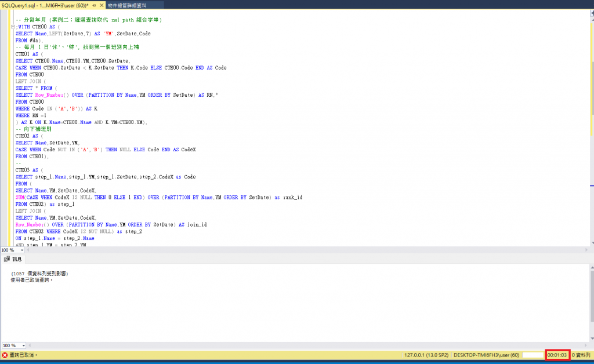Click the 分割年月 comment line
Image resolution: width=594 pixels, height=364 pixels.
89,20
